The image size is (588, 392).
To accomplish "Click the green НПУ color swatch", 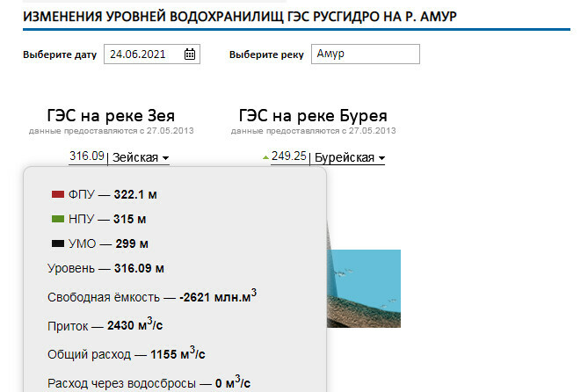I will pyautogui.click(x=58, y=219).
